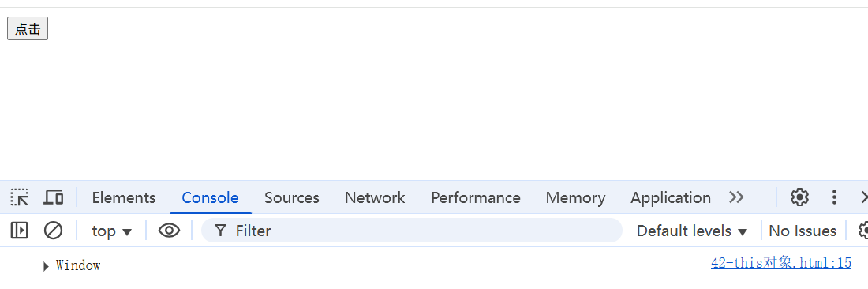This screenshot has height=289, width=868.
Task: Open console settings gear beside No Issues
Action: (863, 231)
